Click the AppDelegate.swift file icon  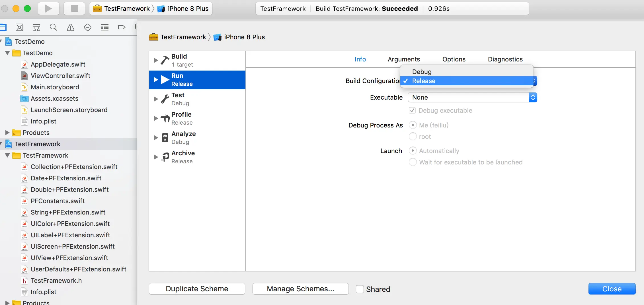24,64
